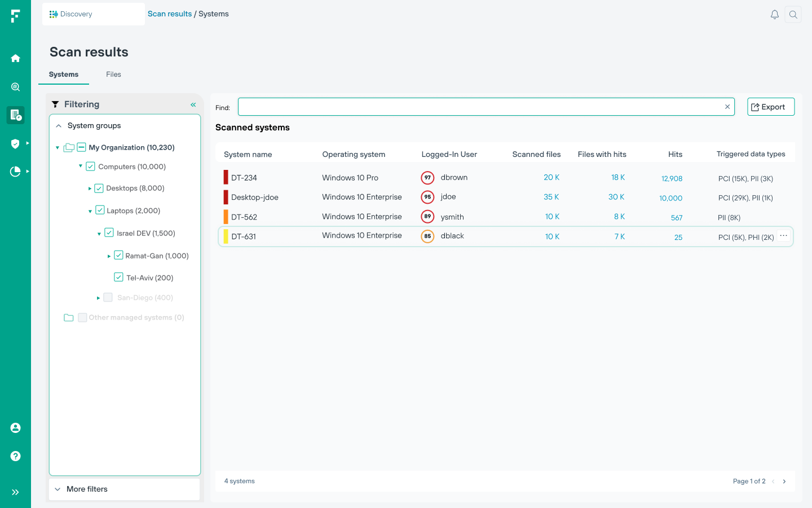Click the Home icon in sidebar
The width and height of the screenshot is (812, 508).
pyautogui.click(x=15, y=58)
